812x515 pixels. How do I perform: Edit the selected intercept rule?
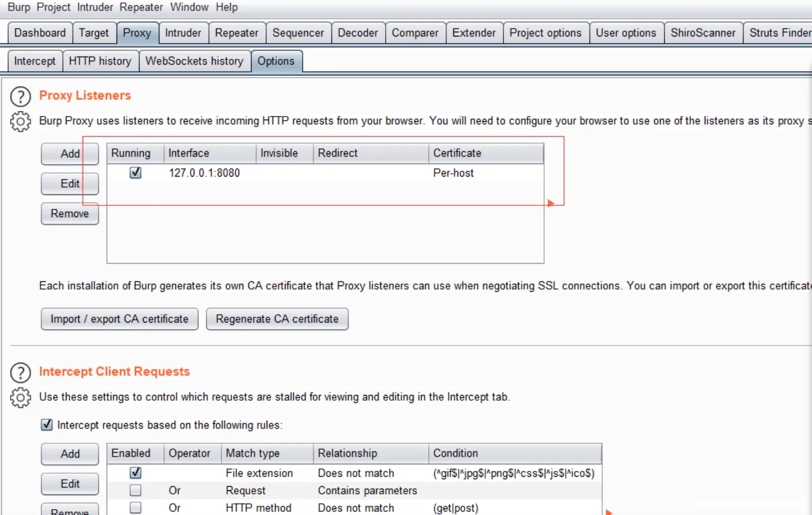click(x=69, y=484)
